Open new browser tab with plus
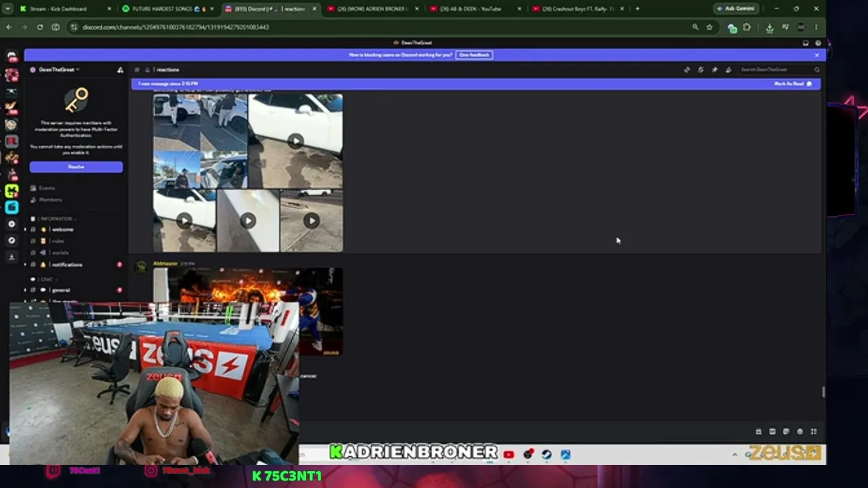868x488 pixels. tap(637, 9)
